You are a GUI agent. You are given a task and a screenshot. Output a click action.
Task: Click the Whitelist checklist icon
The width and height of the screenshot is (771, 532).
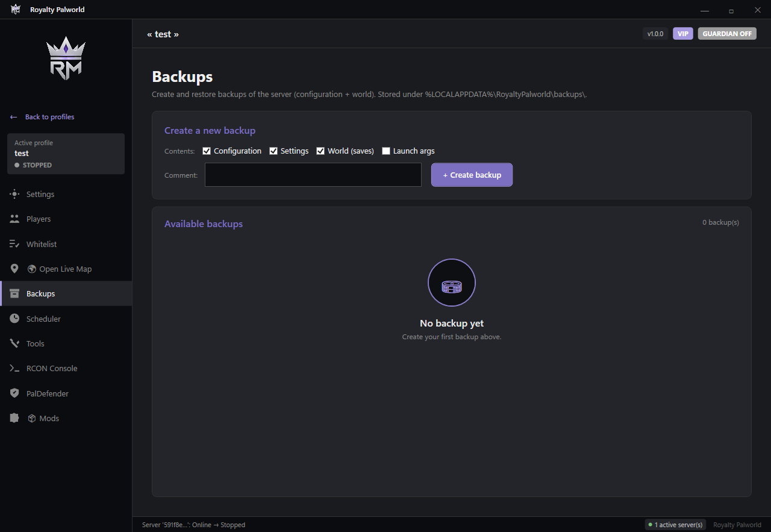click(x=14, y=244)
